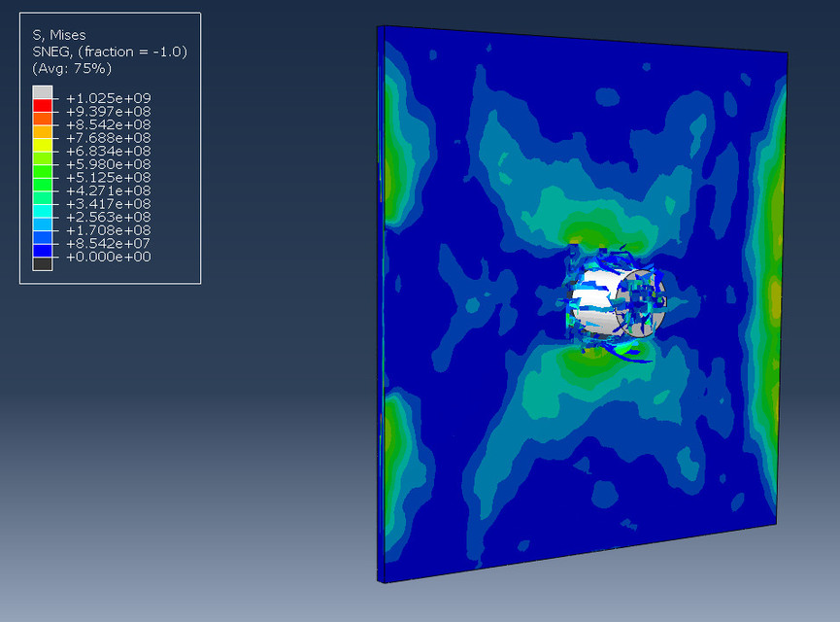Click the +6.834e+08 legend value text
Image resolution: width=840 pixels, height=622 pixels.
click(x=107, y=151)
